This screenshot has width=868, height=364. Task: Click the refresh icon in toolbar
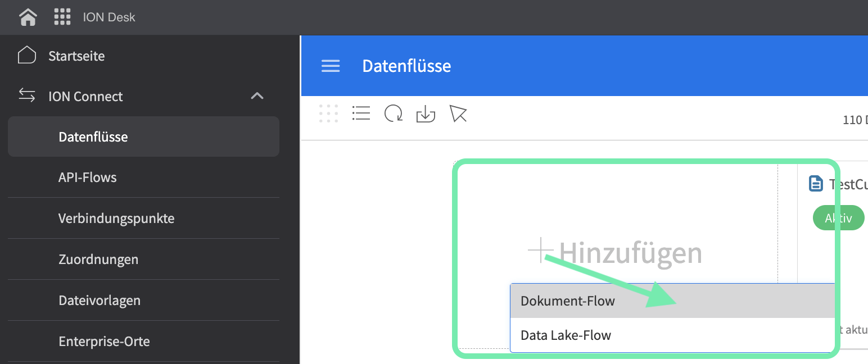[393, 113]
